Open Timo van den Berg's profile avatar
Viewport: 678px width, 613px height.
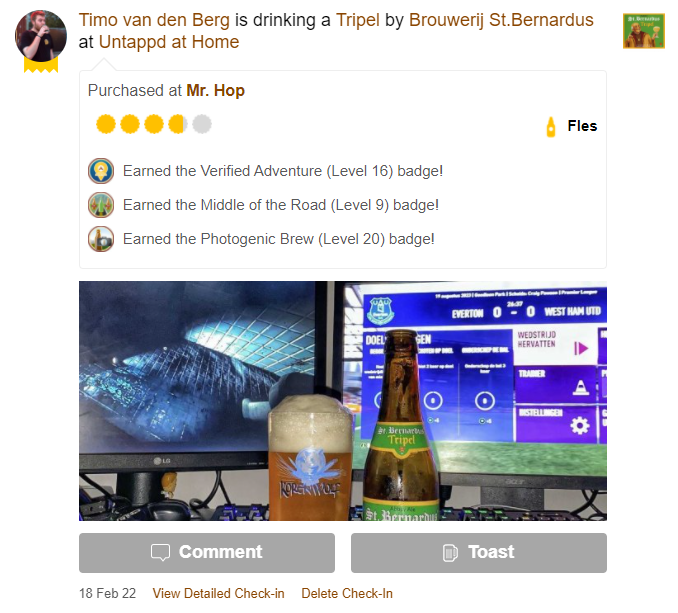point(41,36)
